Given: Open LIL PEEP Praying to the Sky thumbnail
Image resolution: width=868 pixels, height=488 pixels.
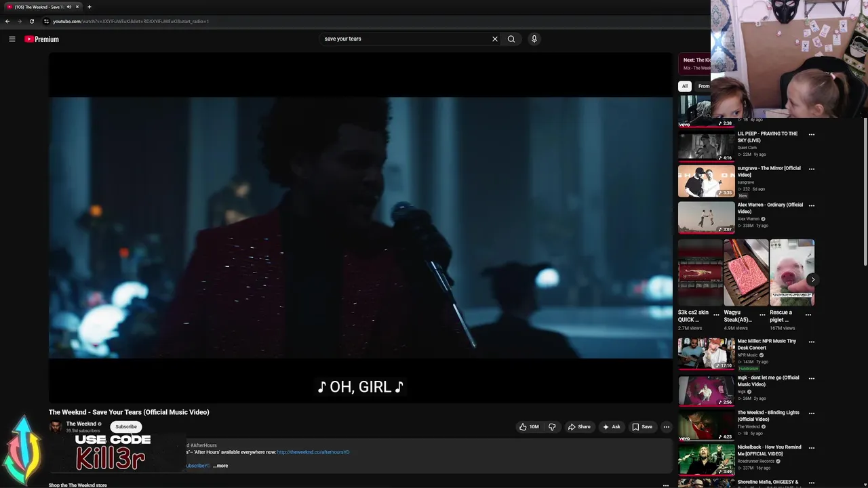Looking at the screenshot, I should 706,146.
